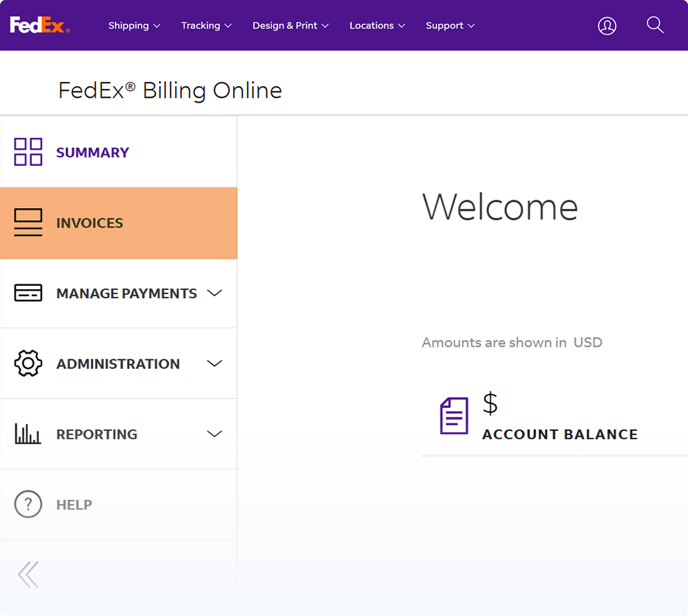688x616 pixels.
Task: Open the Shipping dropdown menu
Action: [x=135, y=26]
